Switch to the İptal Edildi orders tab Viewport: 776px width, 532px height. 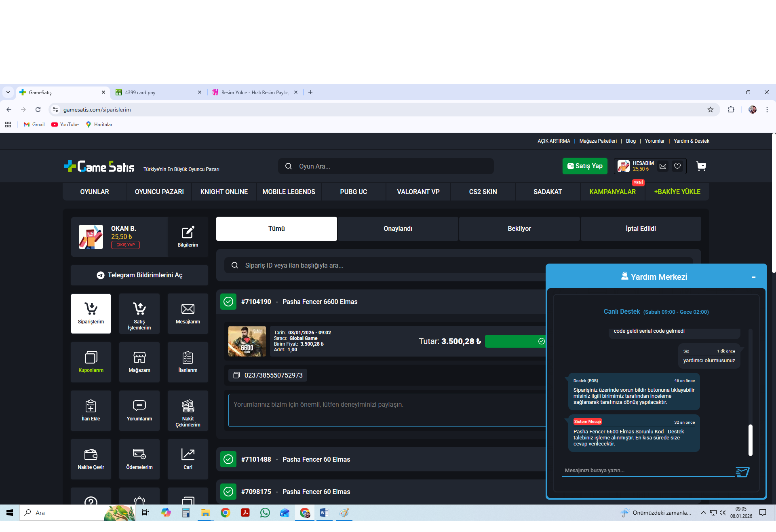point(641,229)
